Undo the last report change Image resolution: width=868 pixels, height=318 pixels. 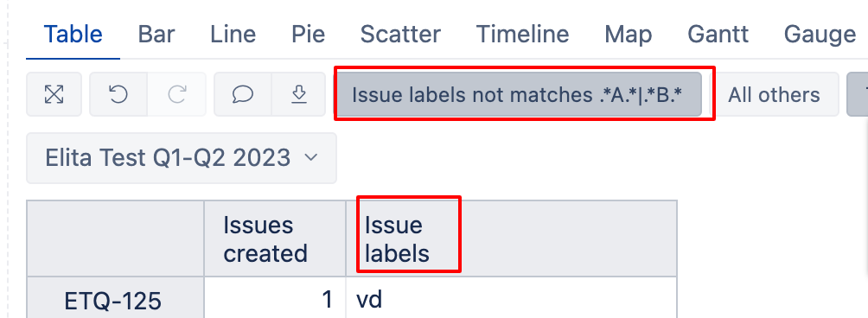point(118,94)
